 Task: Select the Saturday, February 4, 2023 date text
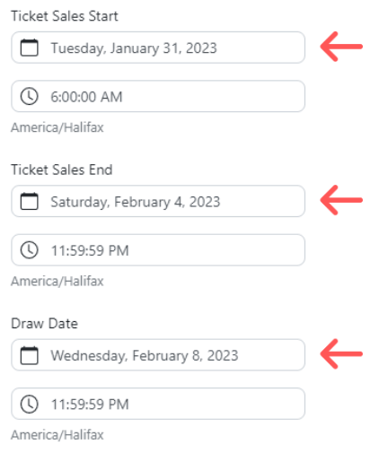(x=135, y=202)
